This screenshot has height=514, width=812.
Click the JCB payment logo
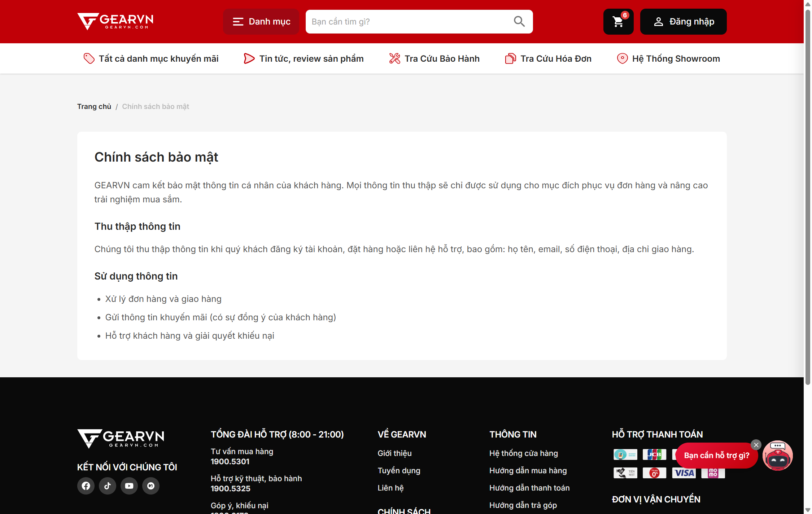(654, 454)
